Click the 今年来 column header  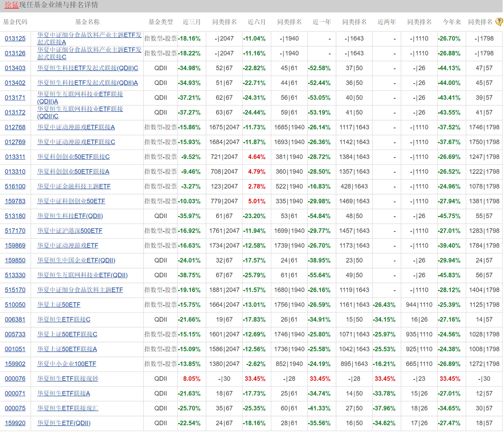(451, 22)
